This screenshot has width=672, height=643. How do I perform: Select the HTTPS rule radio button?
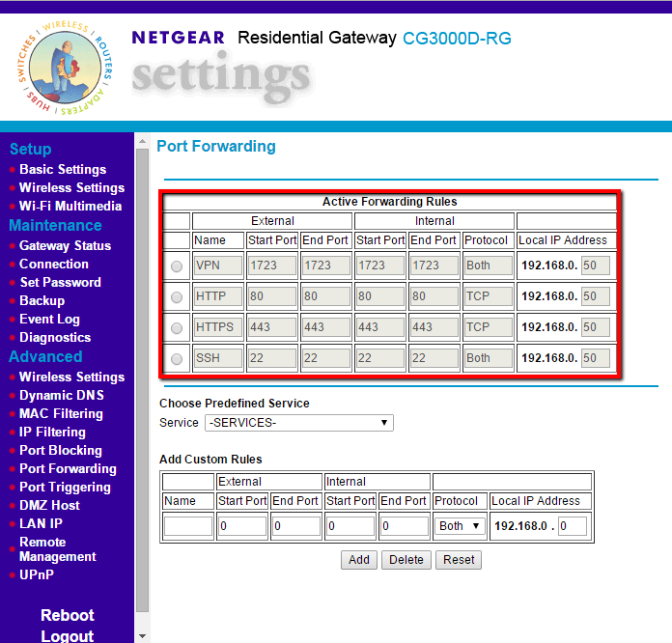(177, 328)
